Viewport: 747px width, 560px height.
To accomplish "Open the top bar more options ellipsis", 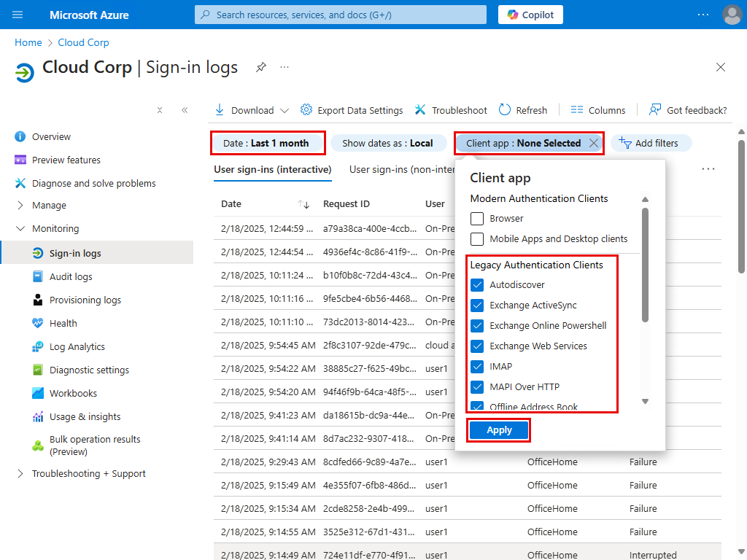I will [703, 15].
